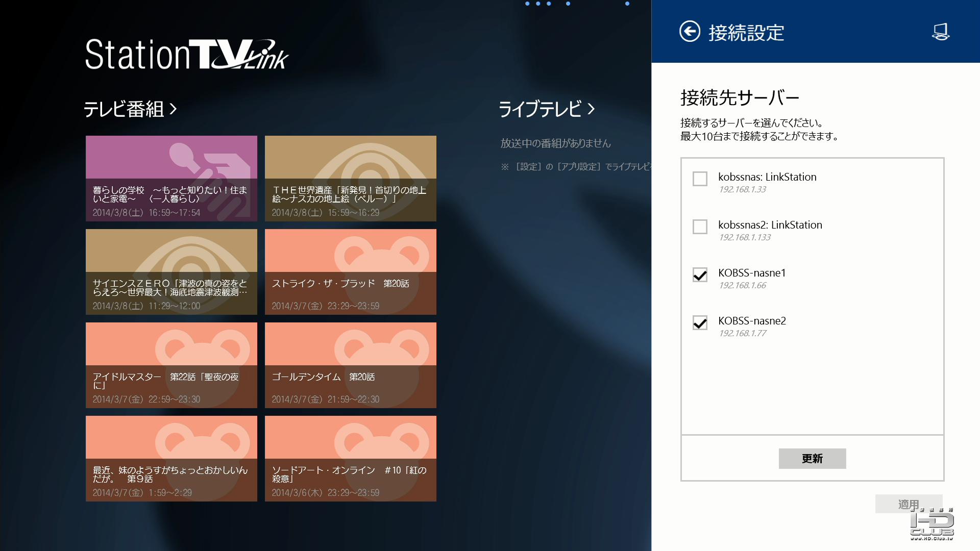980x551 pixels.
Task: Click the 適用 apply button
Action: 909,504
